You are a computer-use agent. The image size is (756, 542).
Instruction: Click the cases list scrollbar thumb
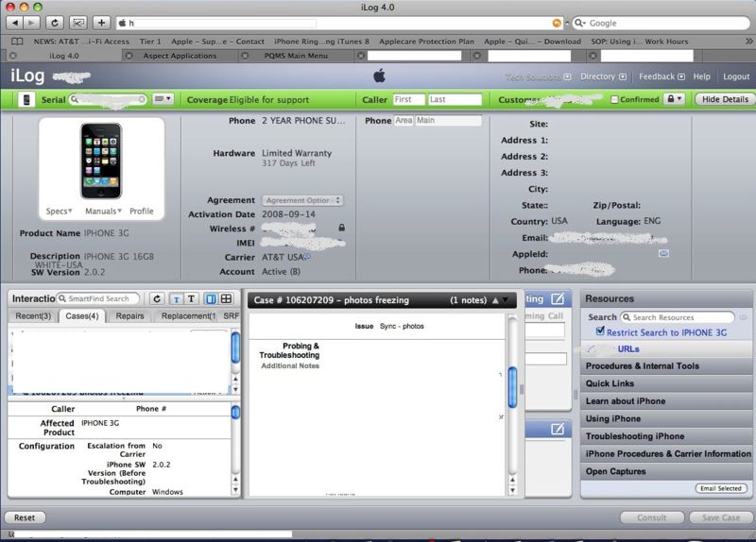click(235, 347)
